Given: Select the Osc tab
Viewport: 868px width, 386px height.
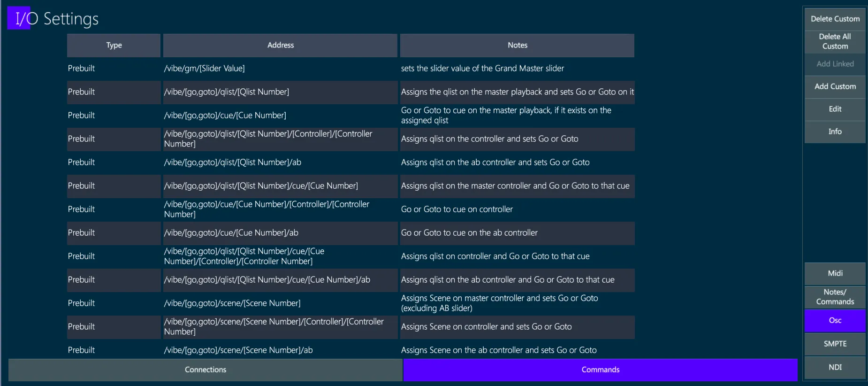Looking at the screenshot, I should [835, 320].
